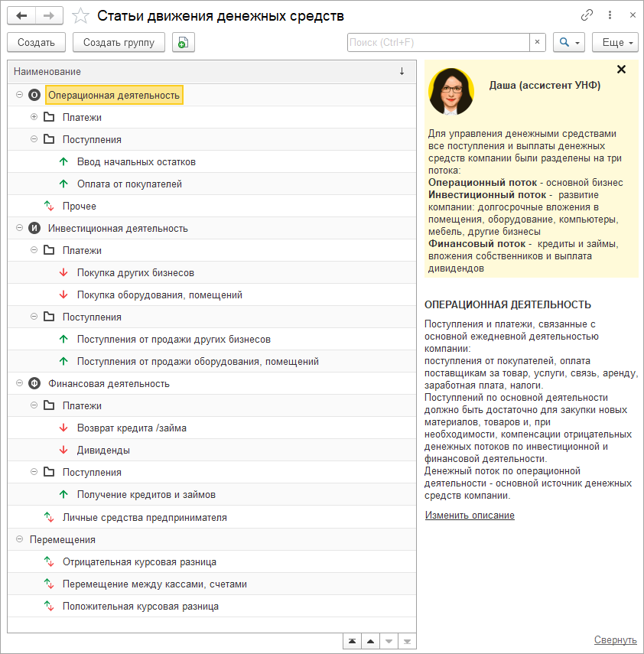
Task: Click the Изменить описание link
Action: pyautogui.click(x=470, y=516)
